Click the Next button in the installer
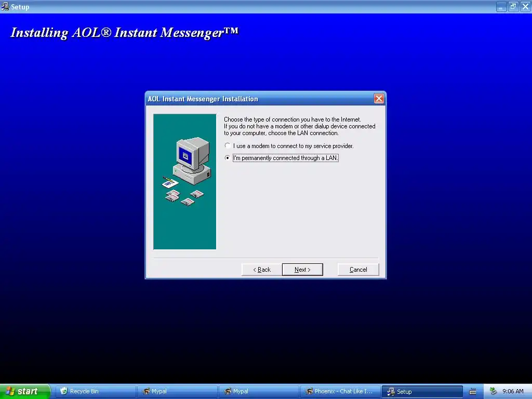Screen dimensions: 532x399 click(302, 270)
